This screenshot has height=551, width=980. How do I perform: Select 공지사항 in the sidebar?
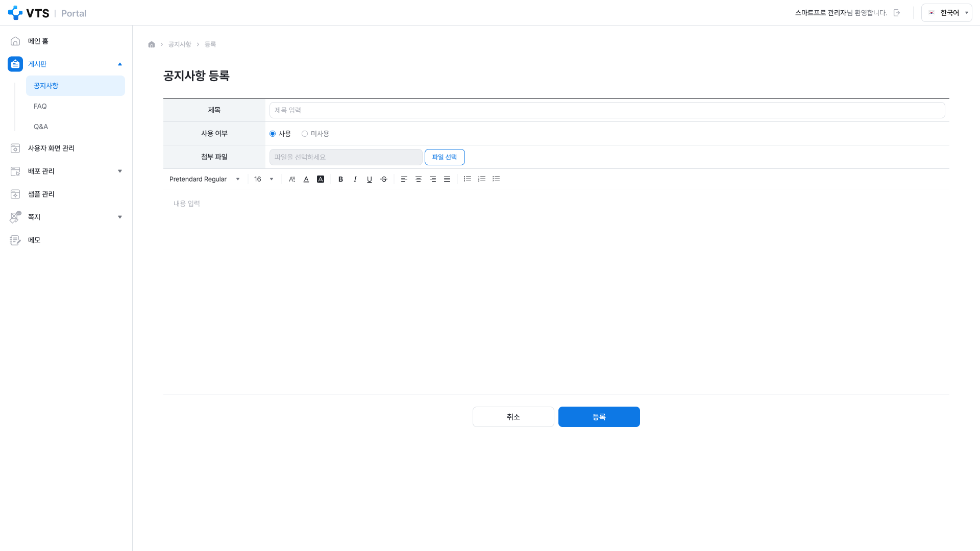point(76,86)
